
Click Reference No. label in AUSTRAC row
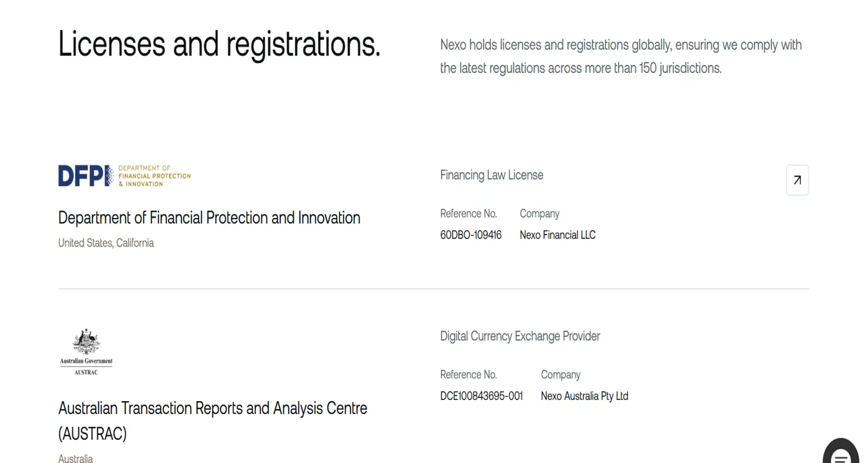468,374
